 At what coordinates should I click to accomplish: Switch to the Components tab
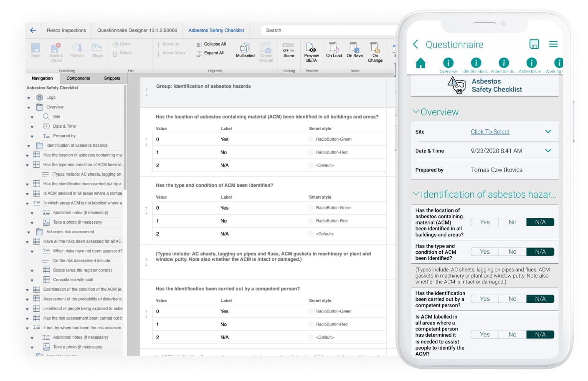pyautogui.click(x=78, y=78)
